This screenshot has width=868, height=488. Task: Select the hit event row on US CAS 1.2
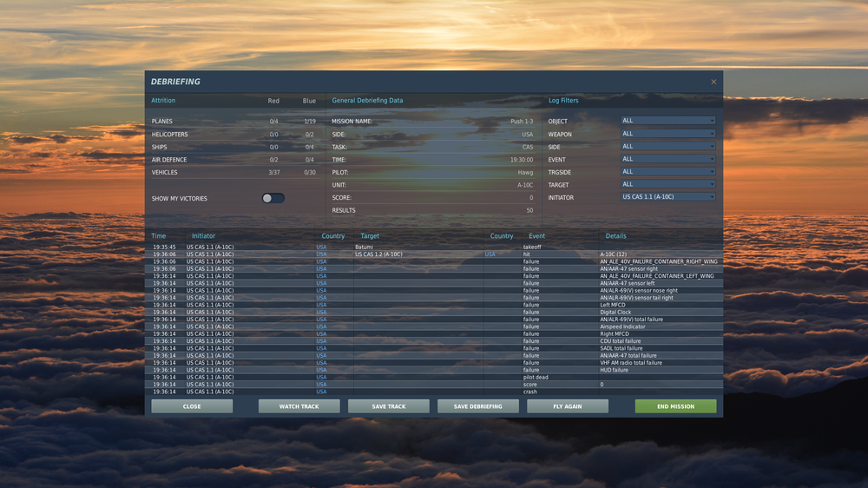[x=435, y=254]
